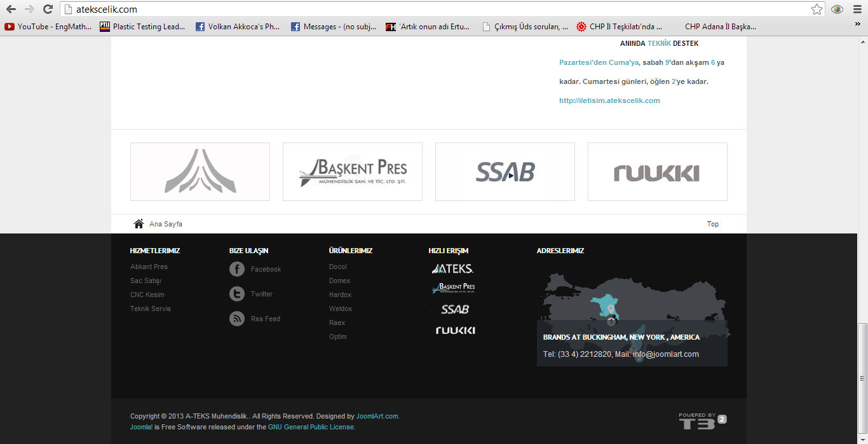Click the ATEKS logo under Hızlı Erişim
The height and width of the screenshot is (444, 868).
pos(452,268)
